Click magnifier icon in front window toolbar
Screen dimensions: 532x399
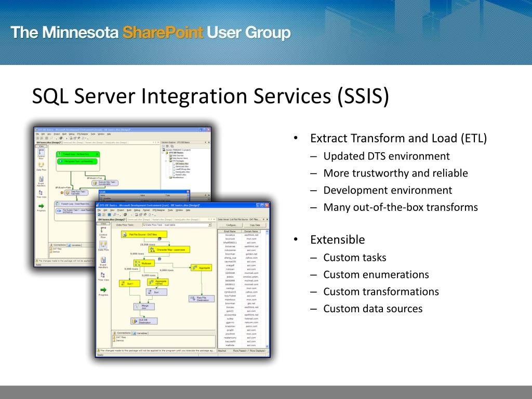(115, 215)
